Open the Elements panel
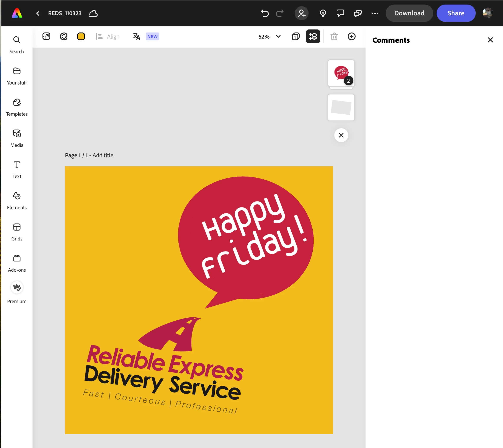The image size is (503, 448). tap(17, 201)
